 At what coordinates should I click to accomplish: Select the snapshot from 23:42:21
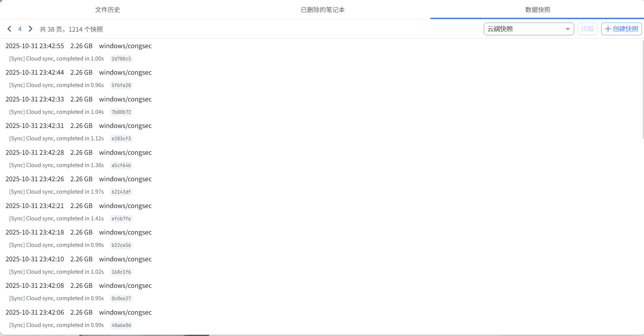tap(35, 206)
